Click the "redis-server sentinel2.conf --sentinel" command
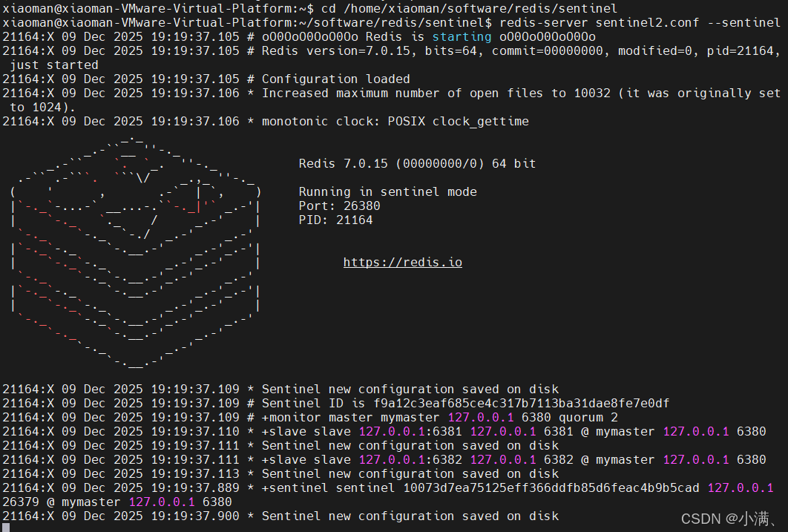The height and width of the screenshot is (532, 788). [640, 22]
